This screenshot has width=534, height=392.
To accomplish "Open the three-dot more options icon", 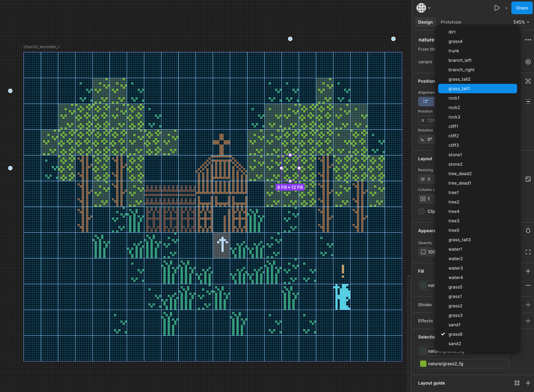I will pos(528,40).
